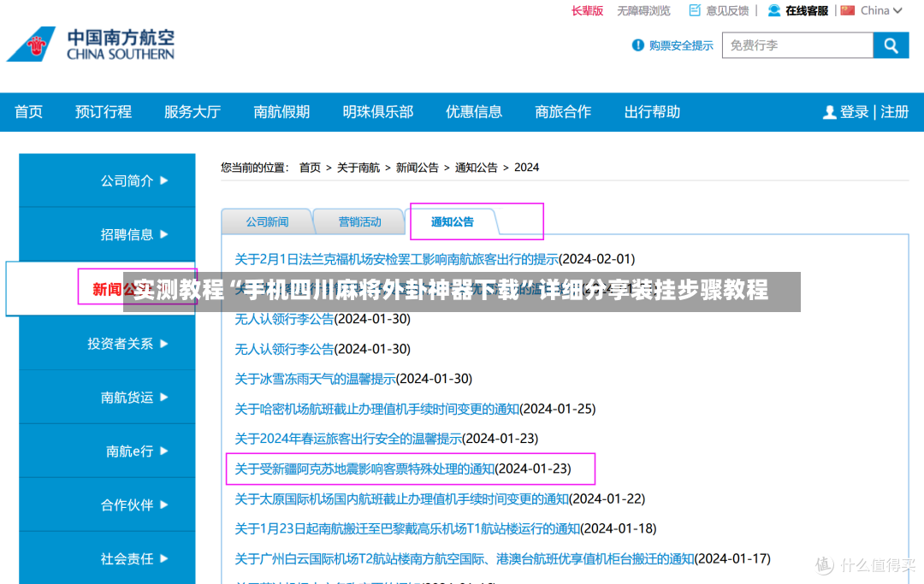The height and width of the screenshot is (584, 924).
Task: Click 首页 in the breadcrumb
Action: click(310, 168)
